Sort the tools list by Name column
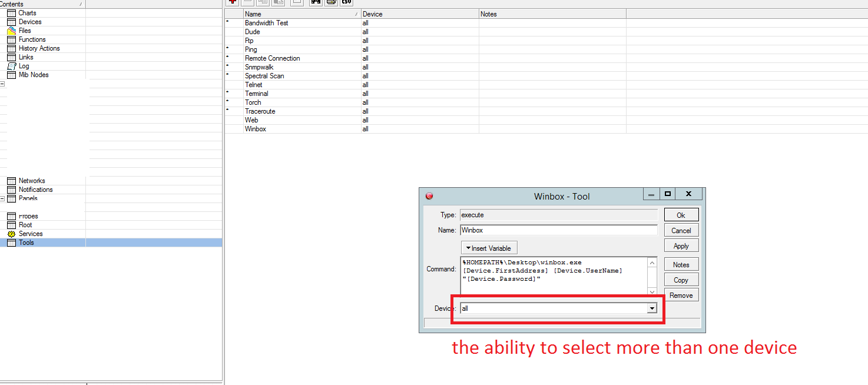This screenshot has height=385, width=868. tap(302, 14)
